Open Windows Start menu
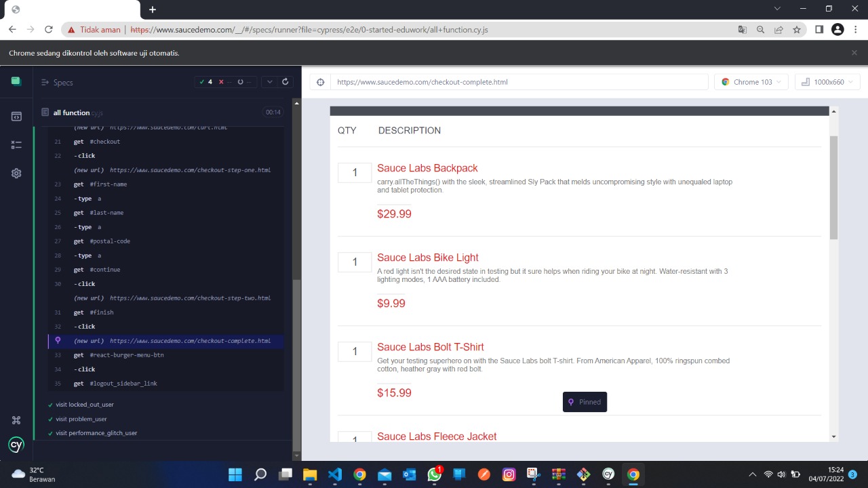Screen dimensions: 868x488 point(235,474)
